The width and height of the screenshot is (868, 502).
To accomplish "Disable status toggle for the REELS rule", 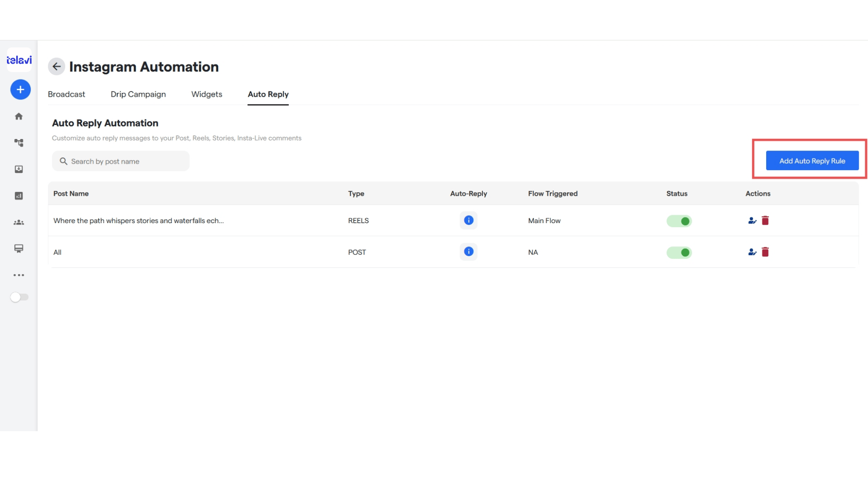I will 679,221.
